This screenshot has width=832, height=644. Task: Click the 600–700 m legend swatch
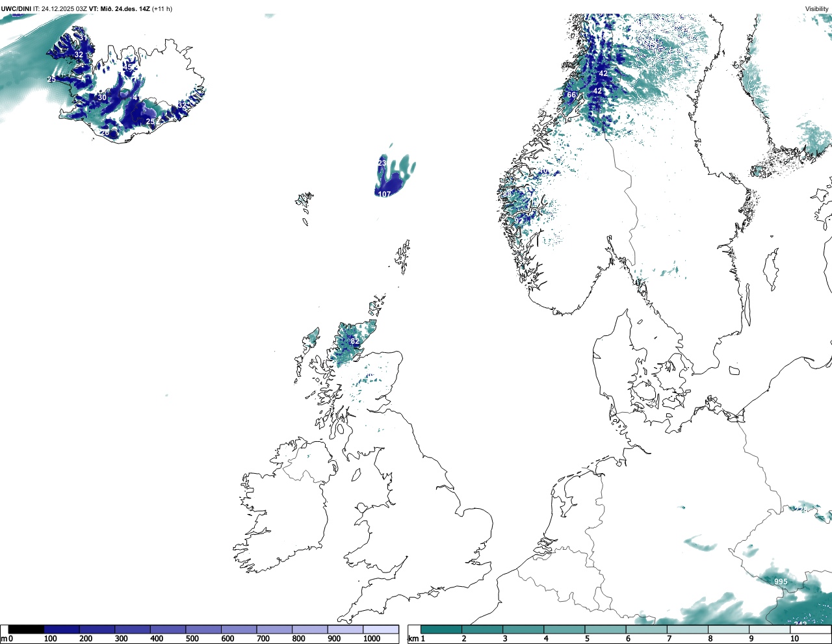239,629
